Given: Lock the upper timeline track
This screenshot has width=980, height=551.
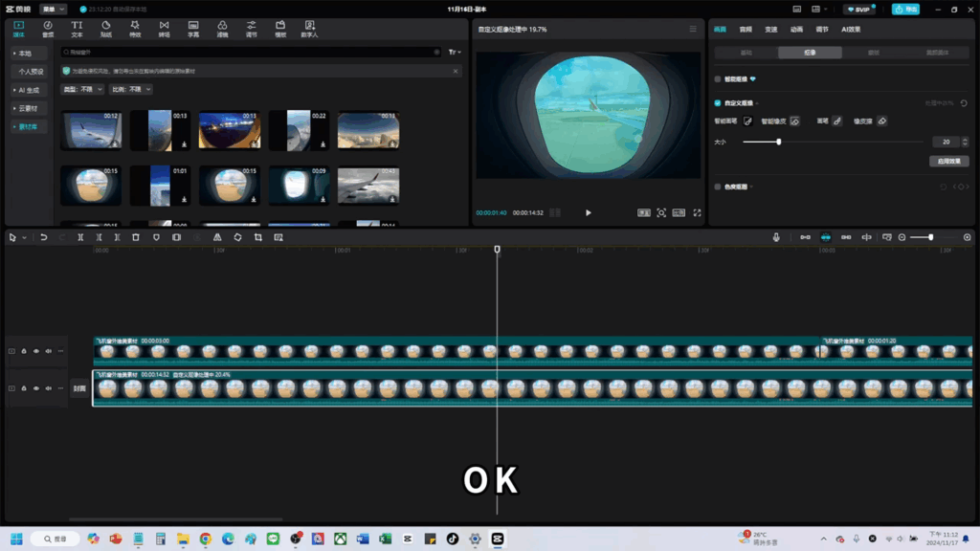Looking at the screenshot, I should [24, 351].
